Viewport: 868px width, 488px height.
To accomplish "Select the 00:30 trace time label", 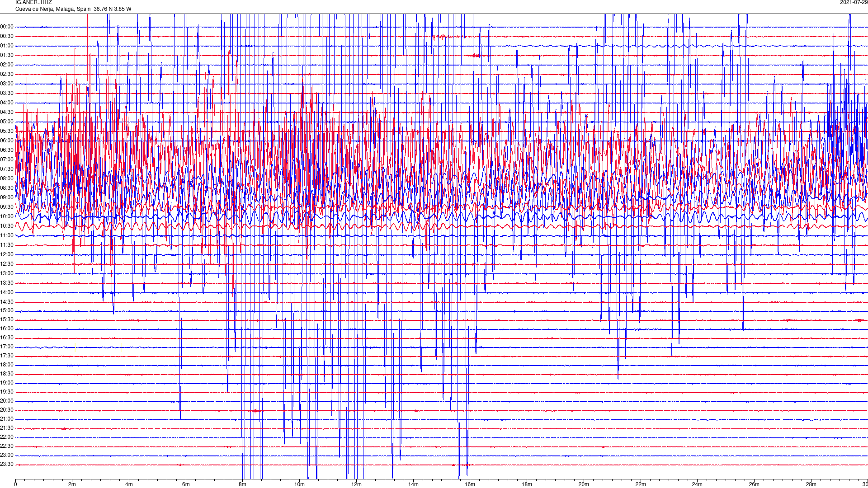I will pos(7,37).
